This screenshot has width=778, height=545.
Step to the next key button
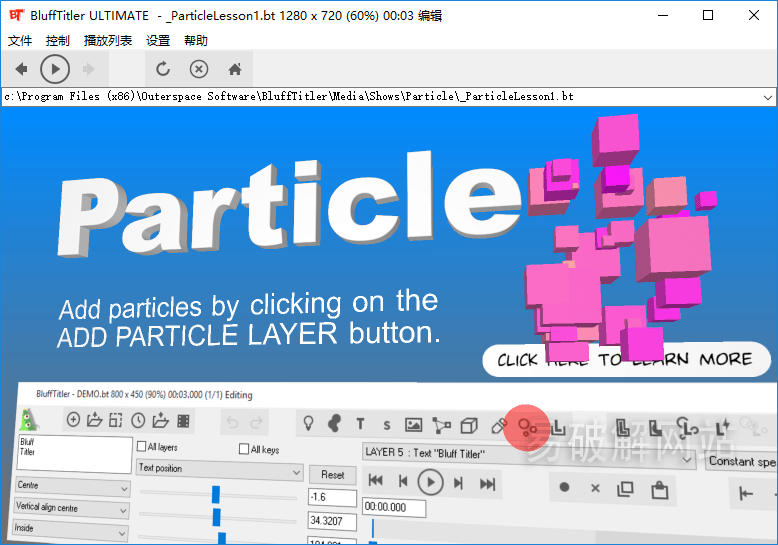[458, 483]
